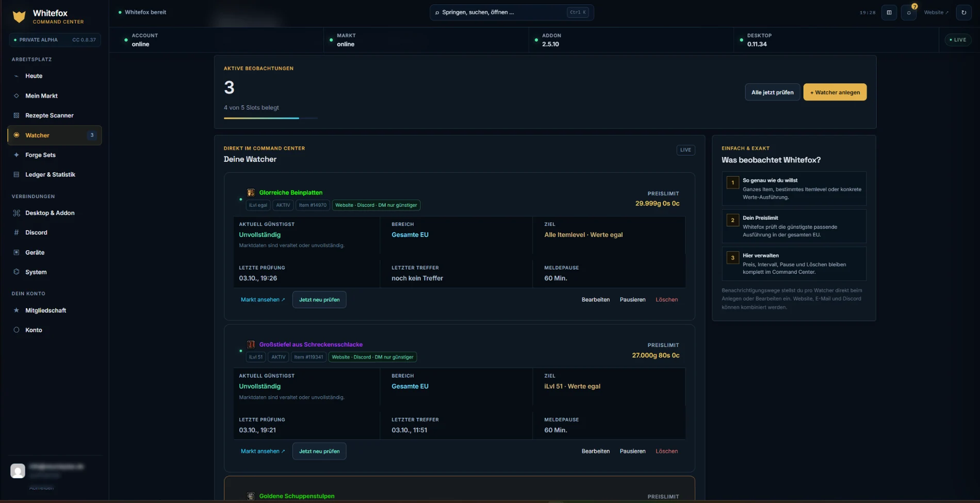This screenshot has width=980, height=503.
Task: Click the LIVE badge in status bar
Action: 958,40
